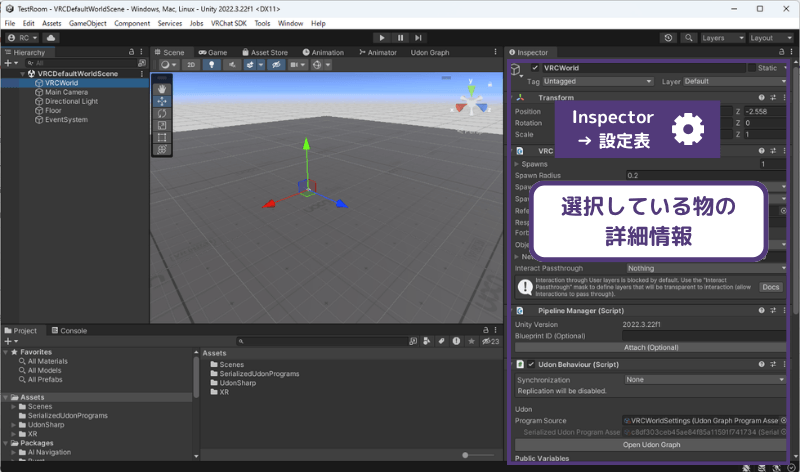The height and width of the screenshot is (472, 800).
Task: Select the Rotate tool
Action: [162, 113]
